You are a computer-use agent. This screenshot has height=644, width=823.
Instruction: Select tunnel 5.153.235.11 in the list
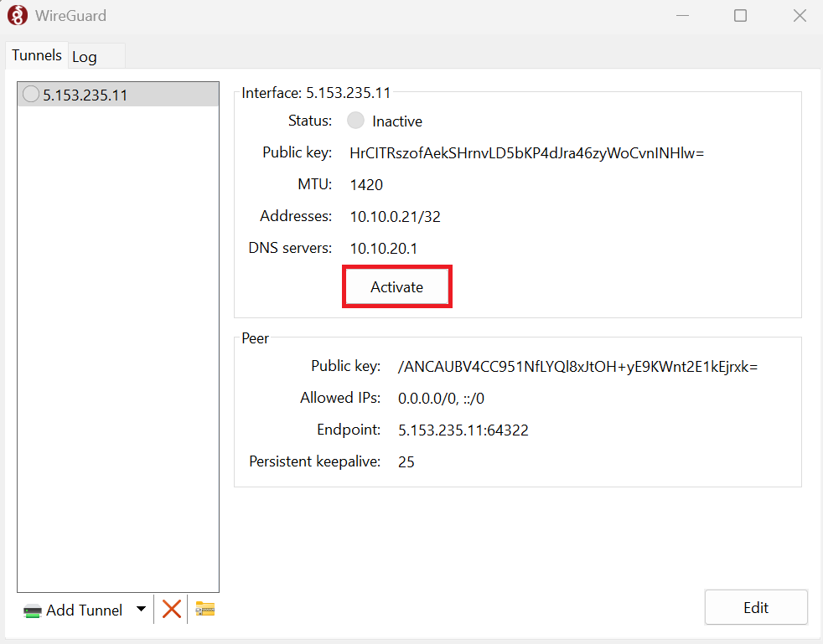[x=85, y=95]
